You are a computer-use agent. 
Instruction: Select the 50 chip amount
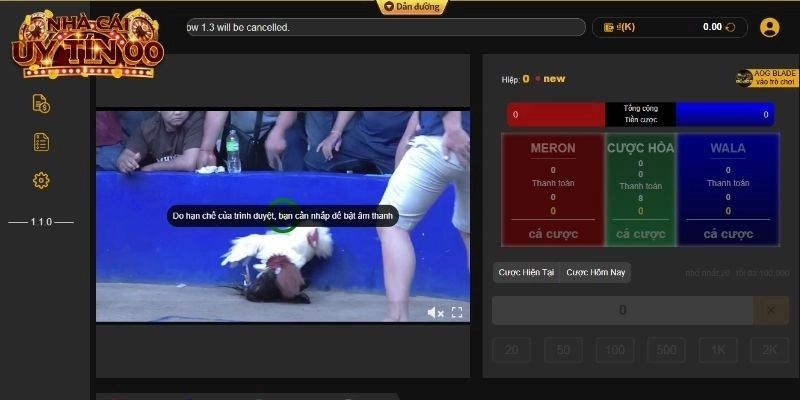tap(563, 350)
